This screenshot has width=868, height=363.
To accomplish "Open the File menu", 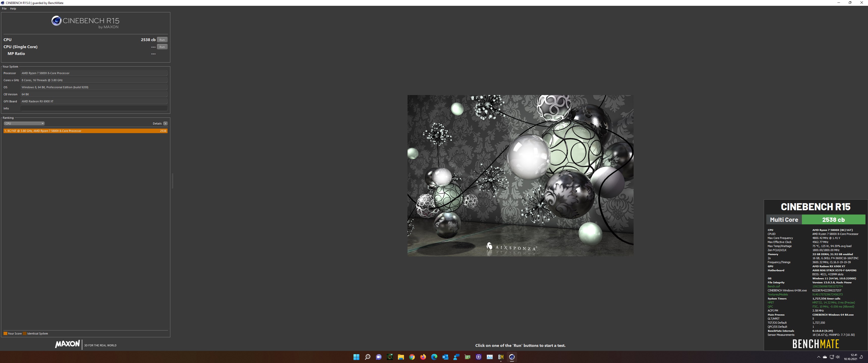I will [4, 9].
